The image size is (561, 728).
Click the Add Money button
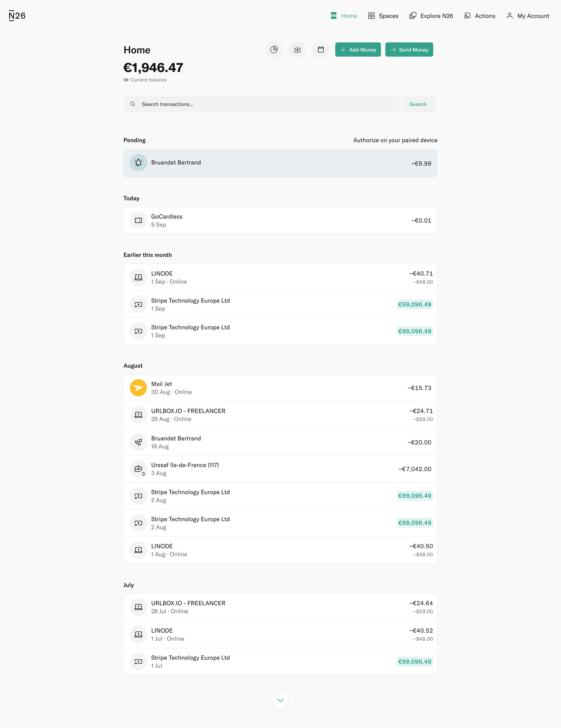[x=358, y=49]
